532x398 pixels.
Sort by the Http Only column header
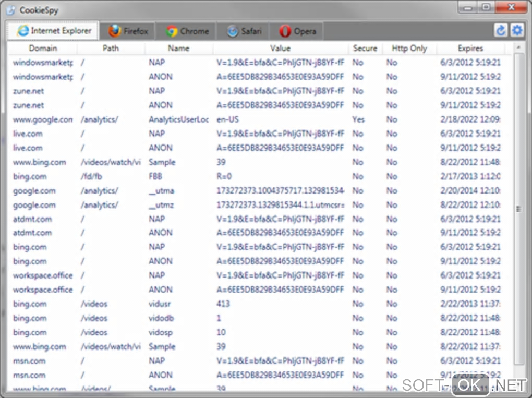(409, 48)
